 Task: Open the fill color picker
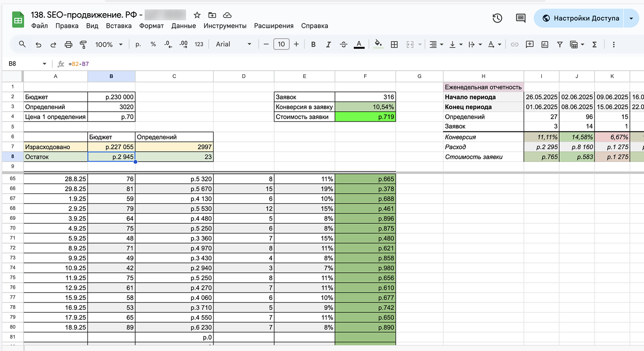[378, 44]
